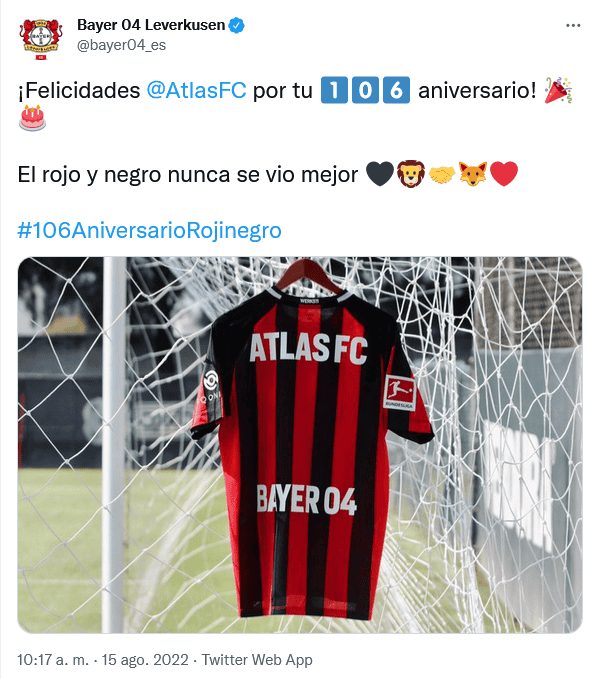The image size is (598, 679).
Task: Click the lion face emoji
Action: click(x=411, y=174)
